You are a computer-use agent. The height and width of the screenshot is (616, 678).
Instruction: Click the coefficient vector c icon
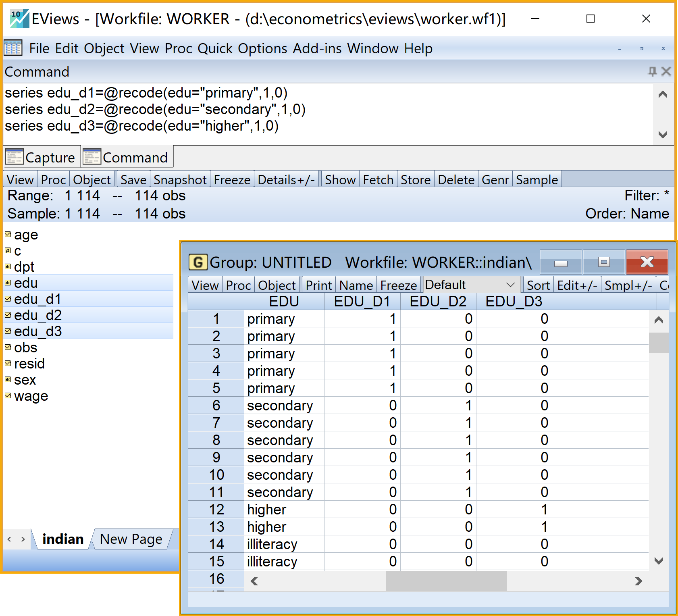point(8,251)
